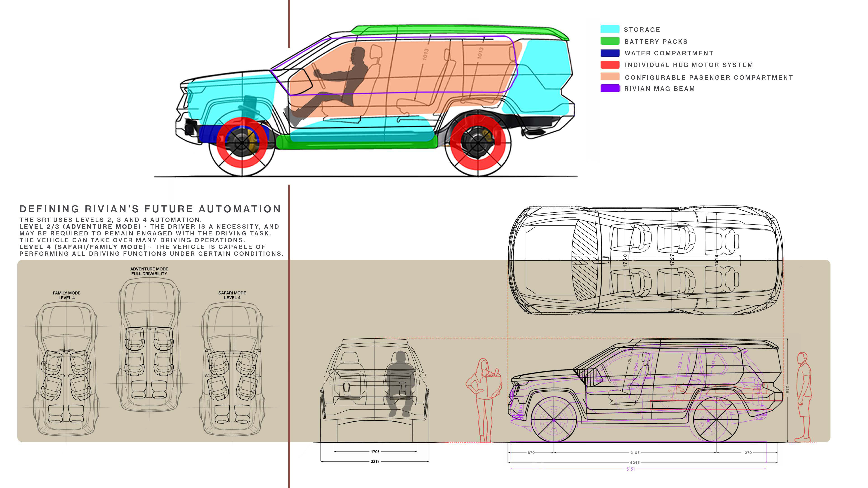
Task: Click the seated passenger silhouette in the rear view
Action: click(x=400, y=384)
